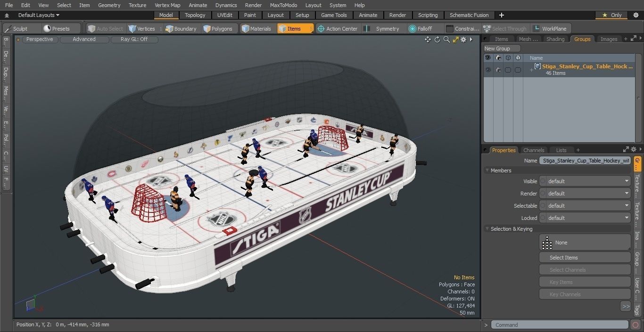Open the Geometry menu
Screen dimensions: 644x332
109,5
